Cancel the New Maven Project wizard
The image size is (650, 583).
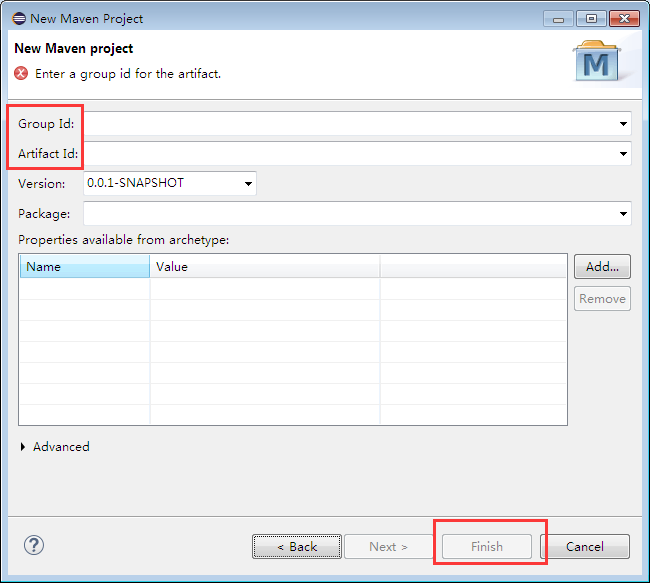pos(585,547)
